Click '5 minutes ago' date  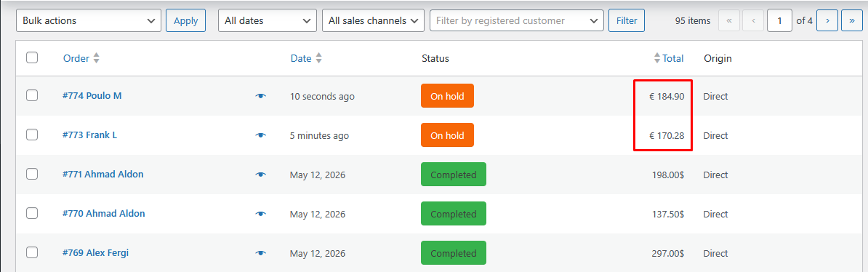click(x=319, y=136)
